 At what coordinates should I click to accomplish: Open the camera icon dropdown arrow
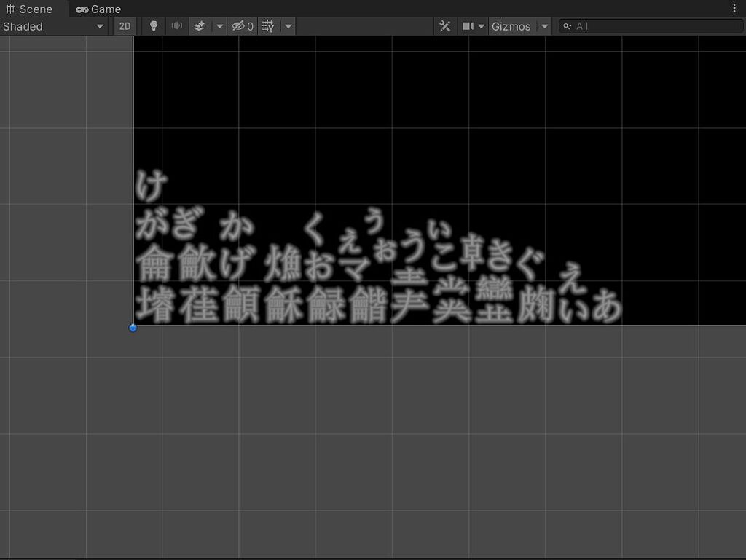pos(482,26)
